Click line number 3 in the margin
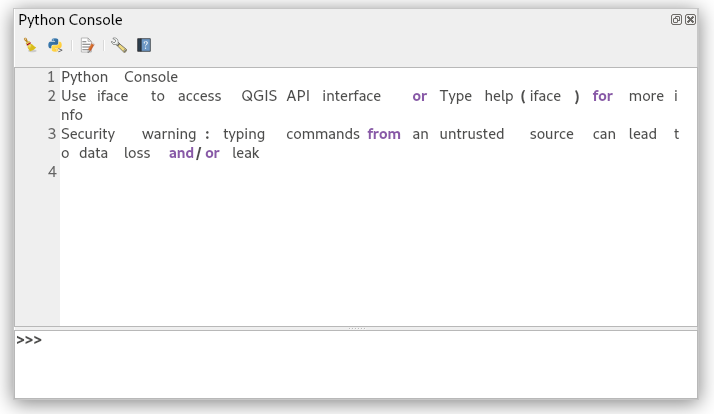Screen dimensions: 714x414 point(51,134)
